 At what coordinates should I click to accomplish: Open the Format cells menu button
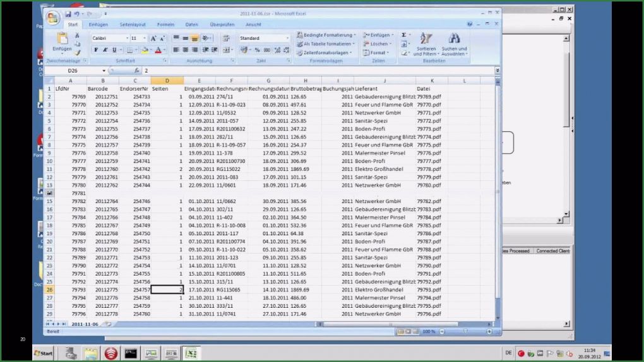pyautogui.click(x=376, y=53)
